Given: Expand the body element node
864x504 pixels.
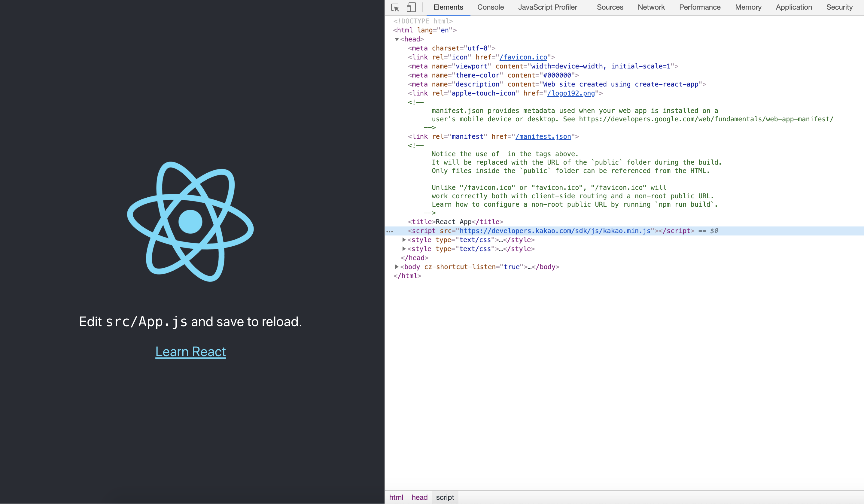Looking at the screenshot, I should [x=397, y=266].
